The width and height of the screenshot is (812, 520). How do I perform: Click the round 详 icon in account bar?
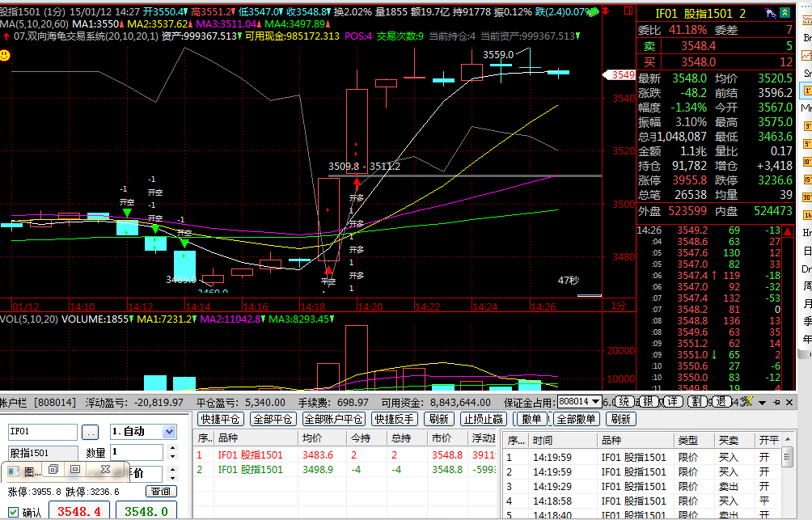(673, 402)
